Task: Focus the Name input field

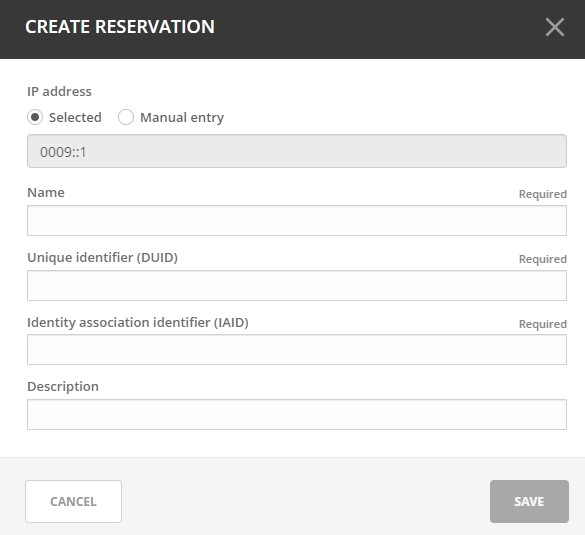Action: click(297, 220)
